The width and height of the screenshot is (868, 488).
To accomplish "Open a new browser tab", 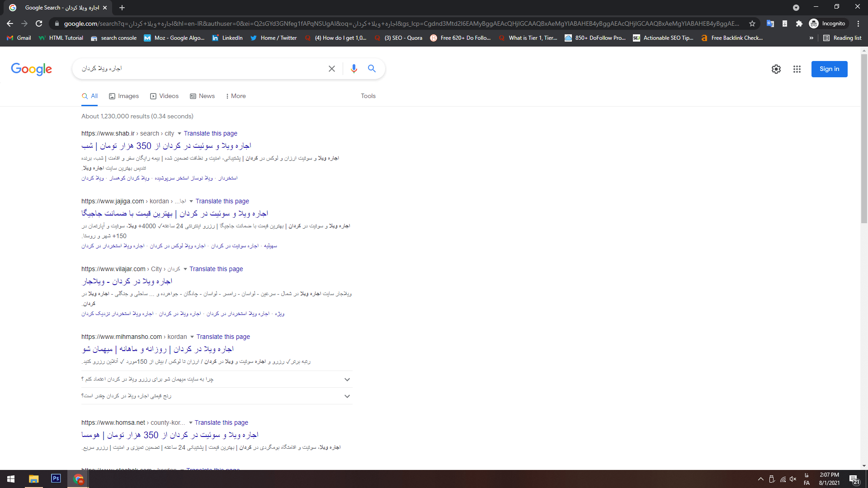I will pyautogui.click(x=122, y=8).
